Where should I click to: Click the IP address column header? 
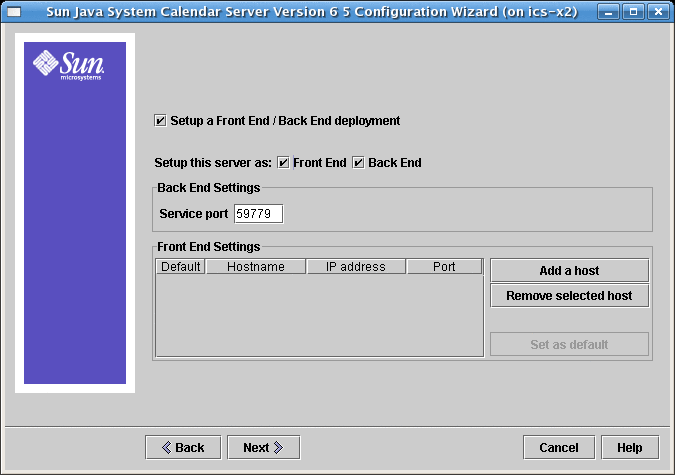tap(356, 267)
